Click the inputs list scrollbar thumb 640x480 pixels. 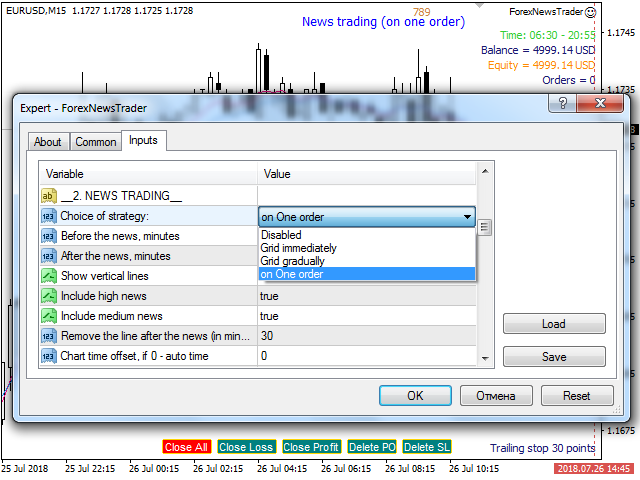(x=484, y=227)
